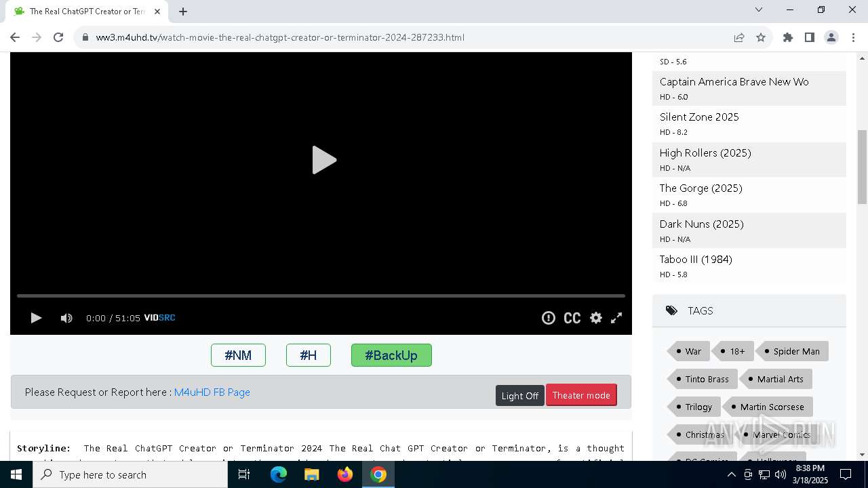This screenshot has width=868, height=488.
Task: Select the Tinto Brass tag
Action: pos(701,379)
